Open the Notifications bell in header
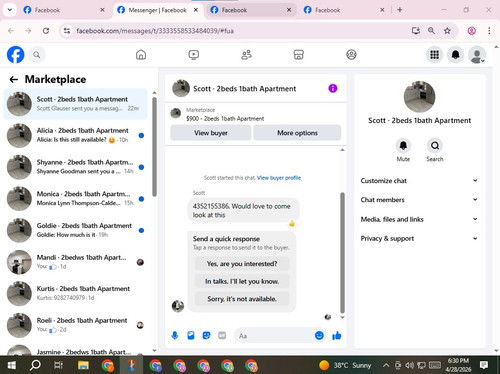 (456, 55)
